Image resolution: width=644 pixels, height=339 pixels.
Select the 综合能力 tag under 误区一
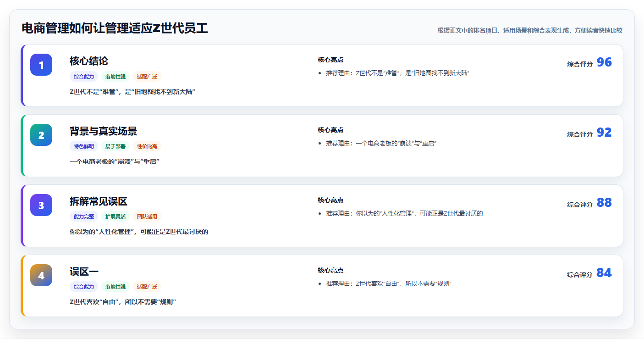click(84, 287)
